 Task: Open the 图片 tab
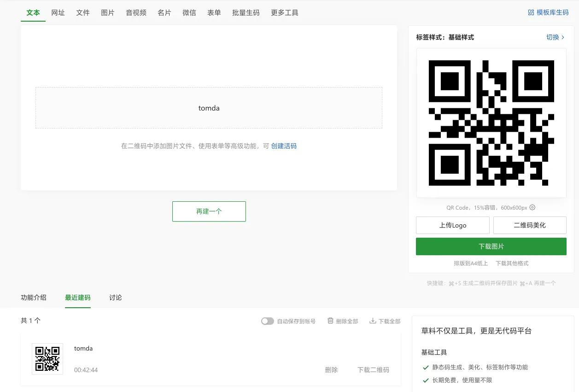pos(108,12)
